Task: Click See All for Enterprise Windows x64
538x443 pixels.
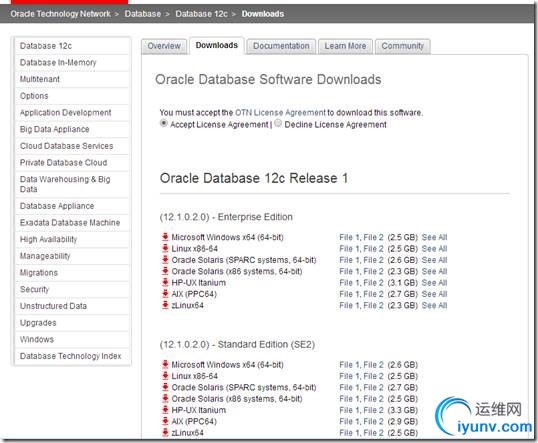Action: 434,237
